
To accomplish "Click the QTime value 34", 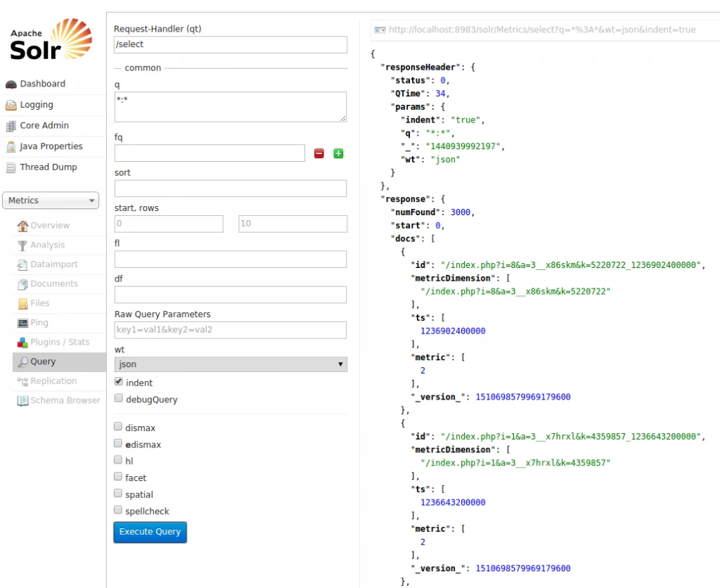I will tap(440, 94).
